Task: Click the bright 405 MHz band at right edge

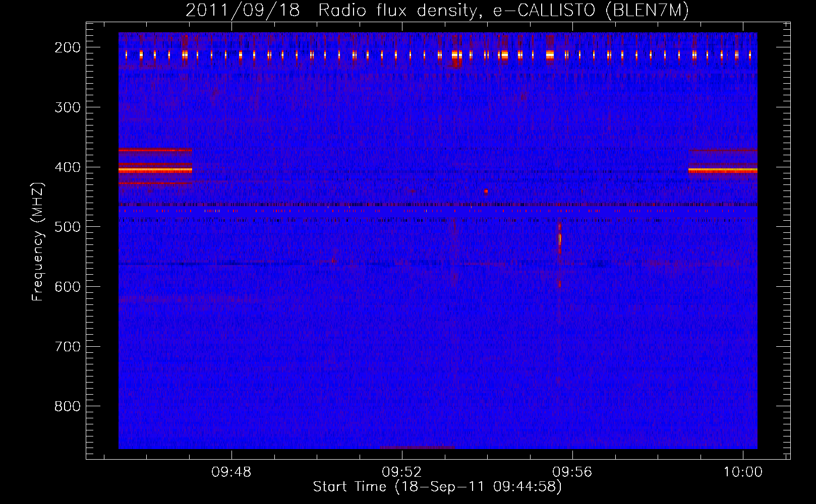Action: coord(723,171)
